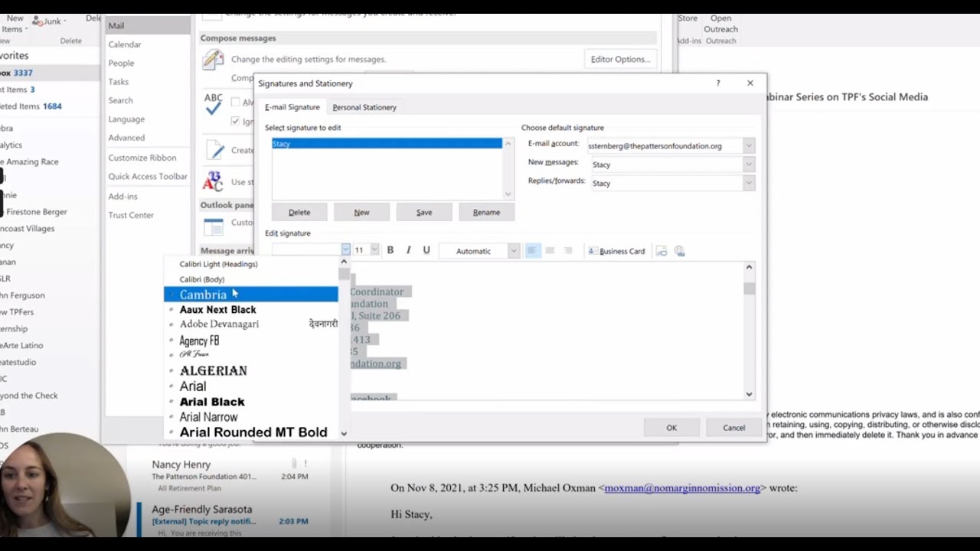This screenshot has height=551, width=980.
Task: Click the ABC spelling check icon
Action: pyautogui.click(x=214, y=104)
